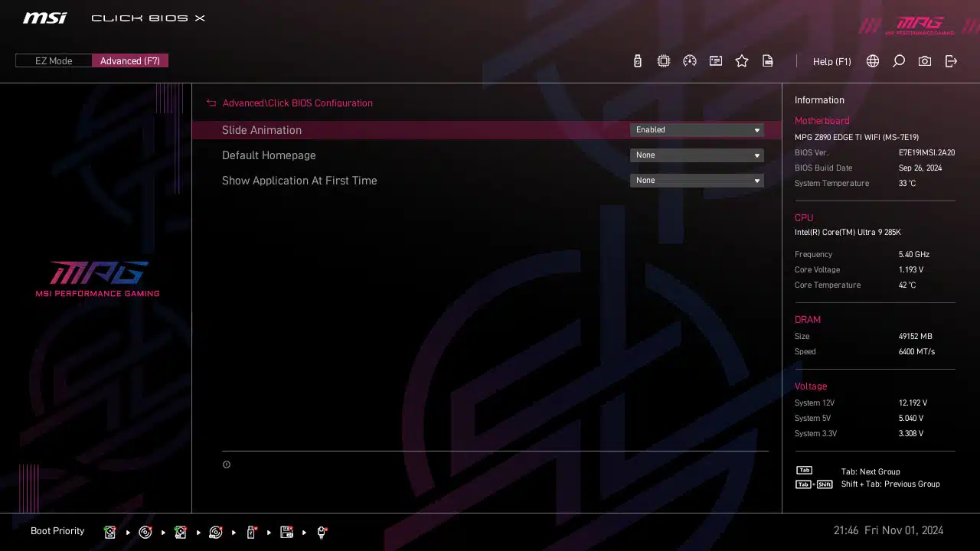Switch to EZ Mode
This screenshot has width=980, height=551.
[x=54, y=61]
